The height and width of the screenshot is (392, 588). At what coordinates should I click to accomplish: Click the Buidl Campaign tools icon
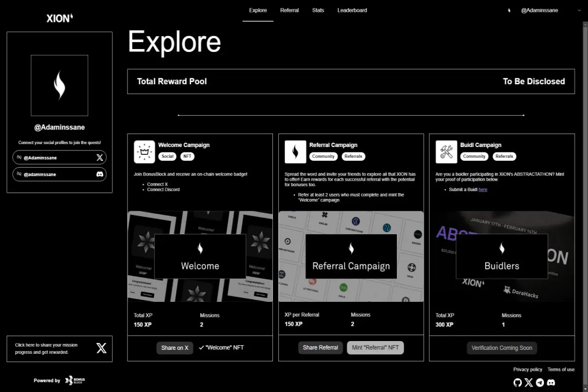446,152
